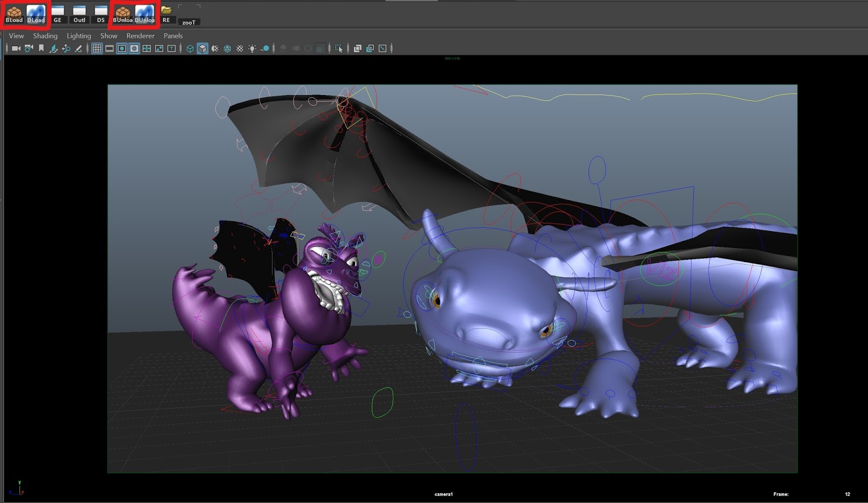Toggle the viewport Grid display

(x=97, y=48)
